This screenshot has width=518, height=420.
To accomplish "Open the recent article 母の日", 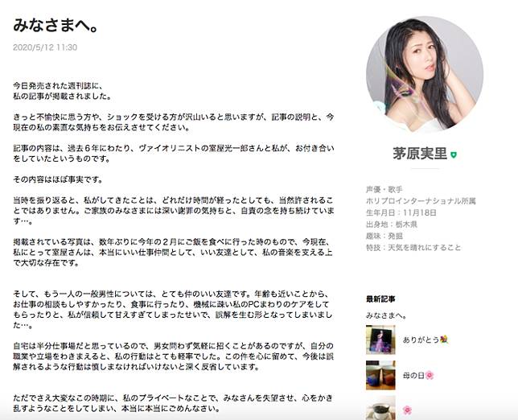I will (x=414, y=376).
